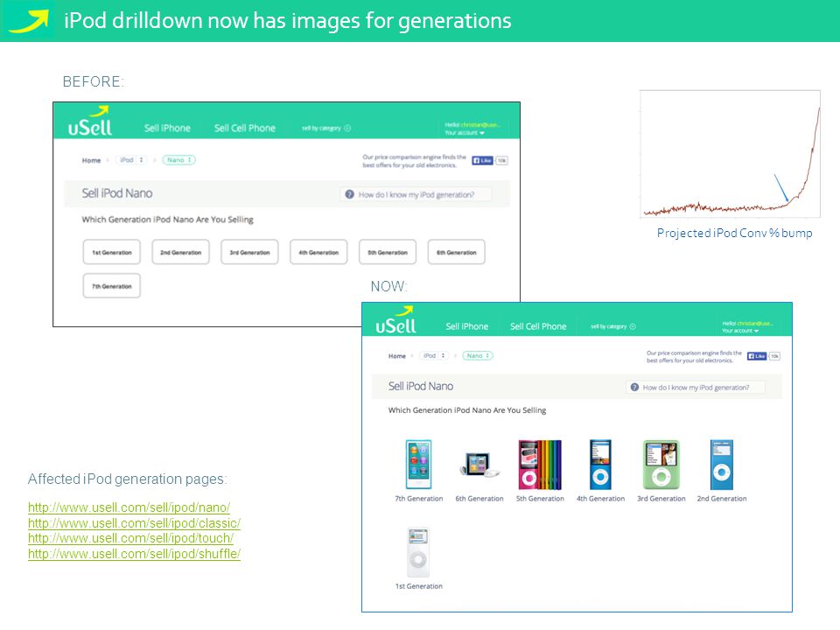Click the 7th Generation button
The image size is (840, 630).
click(111, 285)
